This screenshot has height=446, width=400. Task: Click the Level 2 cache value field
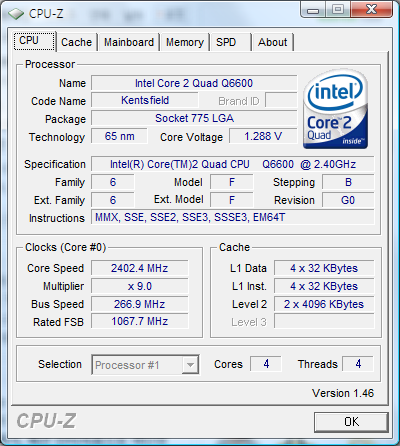click(324, 304)
